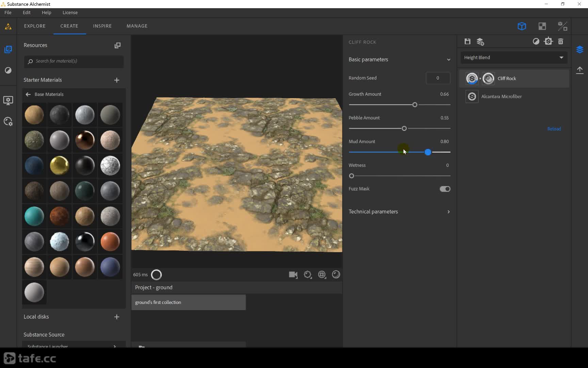Screen dimensions: 588x368
Task: Expand the Technical parameters section
Action: coord(448,212)
